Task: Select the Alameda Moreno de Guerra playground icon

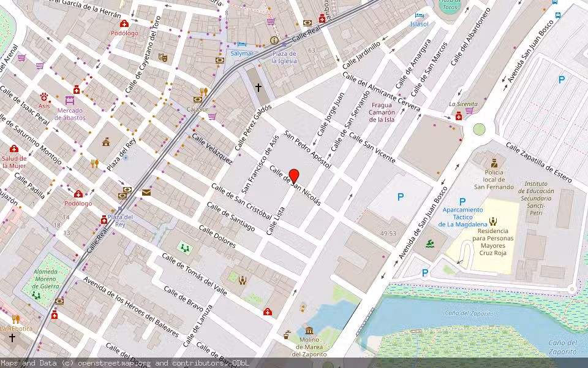Action: (x=36, y=296)
